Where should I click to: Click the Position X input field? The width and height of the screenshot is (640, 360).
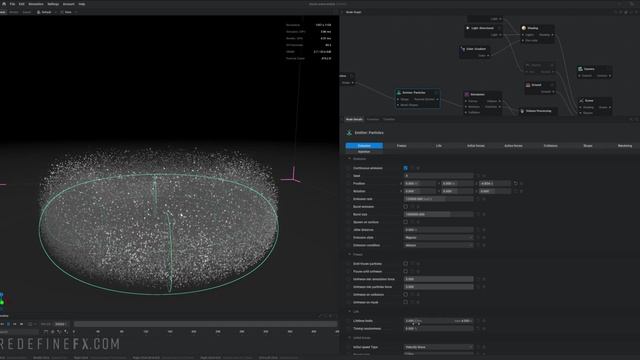[420, 183]
